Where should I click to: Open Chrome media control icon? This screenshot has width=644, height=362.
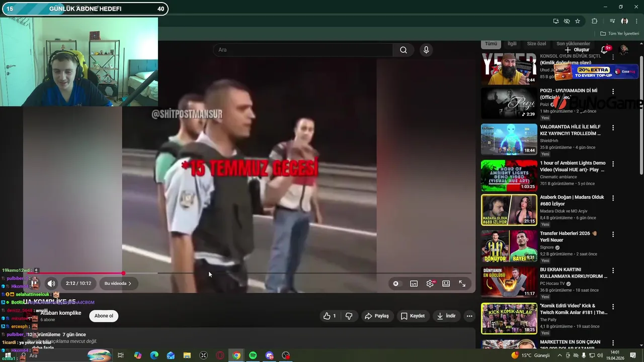[612, 21]
